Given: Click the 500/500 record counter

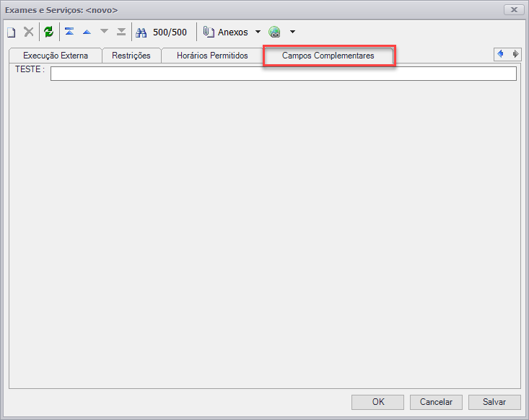Looking at the screenshot, I should coord(170,32).
